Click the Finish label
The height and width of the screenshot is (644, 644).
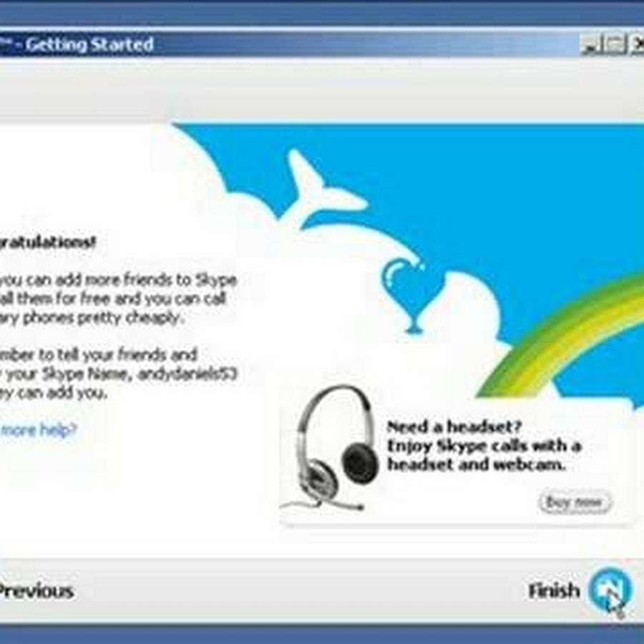coord(554,590)
